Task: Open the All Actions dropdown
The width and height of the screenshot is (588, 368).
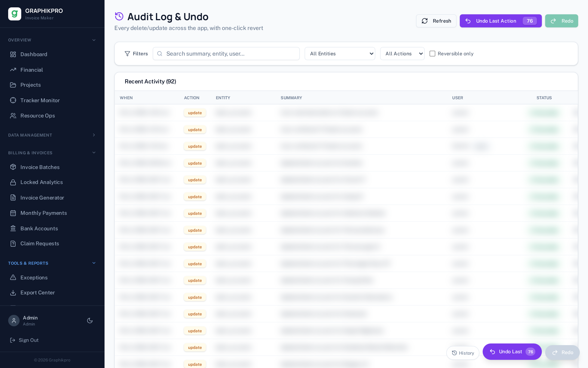Action: pyautogui.click(x=402, y=54)
